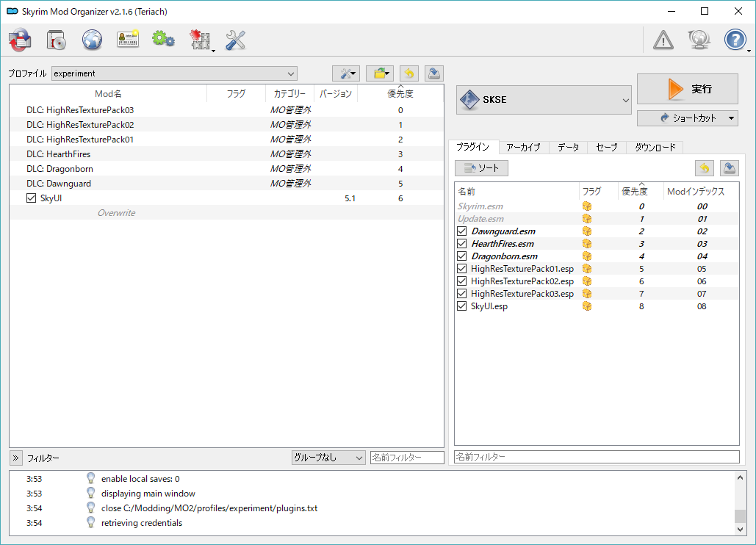This screenshot has height=545, width=756.
Task: Open the ショートカット shortcut dropdown
Action: (687, 118)
